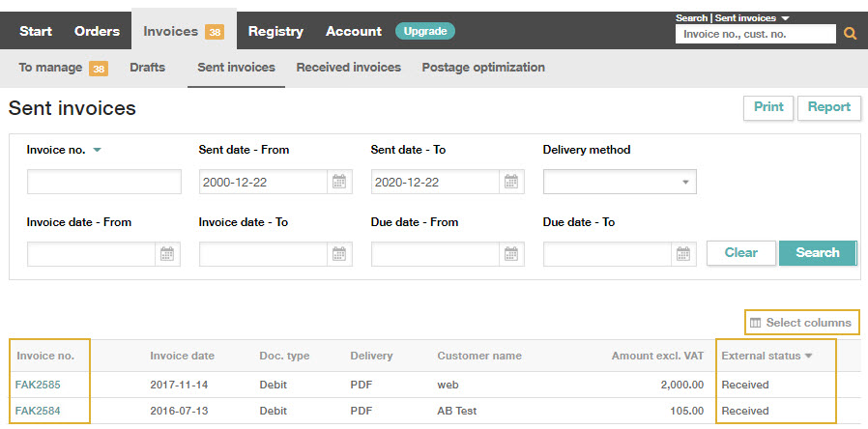The height and width of the screenshot is (429, 868).
Task: Open the Orders menu
Action: point(97,31)
